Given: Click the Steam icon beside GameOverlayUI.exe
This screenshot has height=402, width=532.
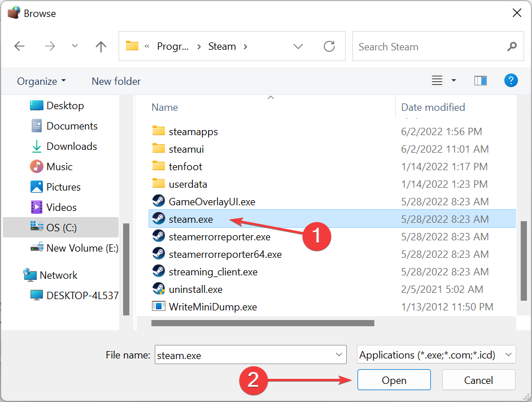Looking at the screenshot, I should point(159,201).
